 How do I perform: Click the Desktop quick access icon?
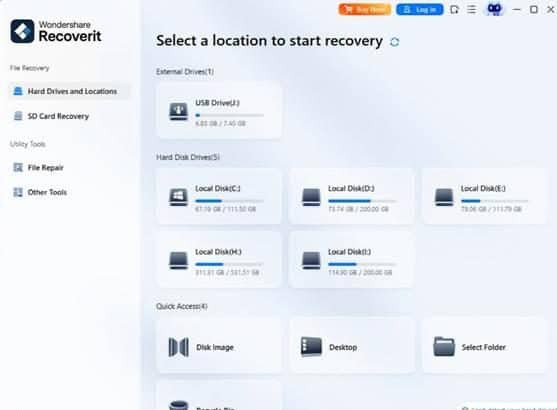pyautogui.click(x=311, y=347)
